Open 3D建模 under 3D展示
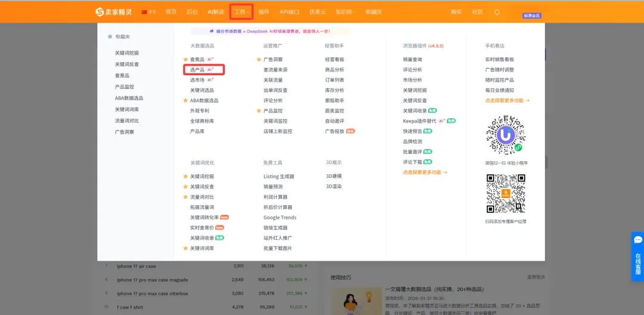The height and width of the screenshot is (315, 644). pyautogui.click(x=334, y=177)
